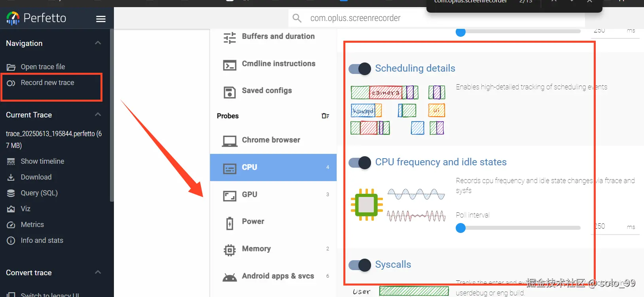This screenshot has height=297, width=644.
Task: Click the search box with com.oplus.screenrecorder
Action: coord(436,18)
